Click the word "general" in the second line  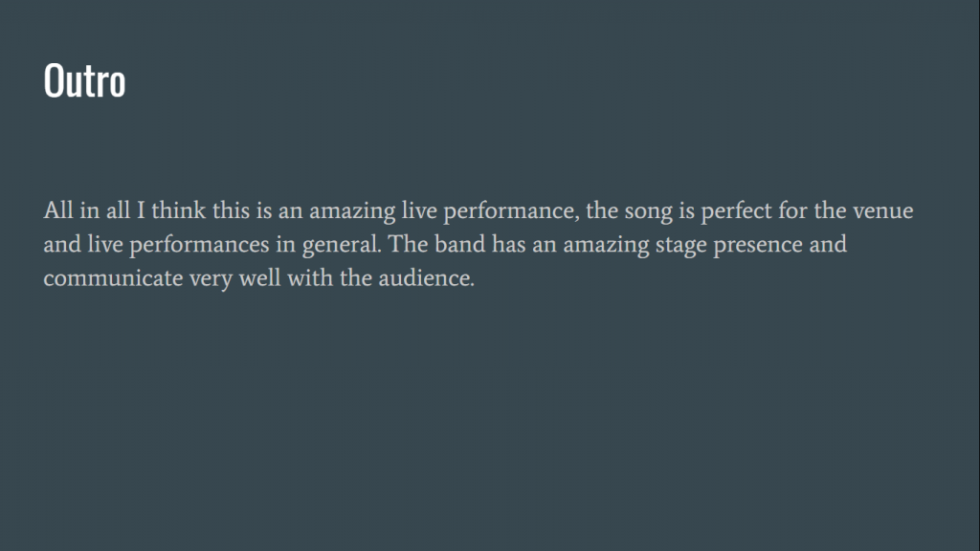tap(342, 245)
